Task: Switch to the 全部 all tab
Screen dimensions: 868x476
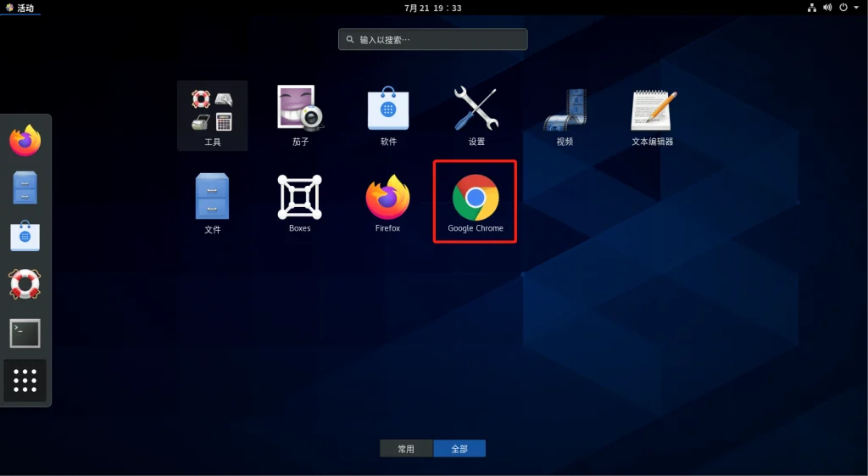Action: (459, 448)
